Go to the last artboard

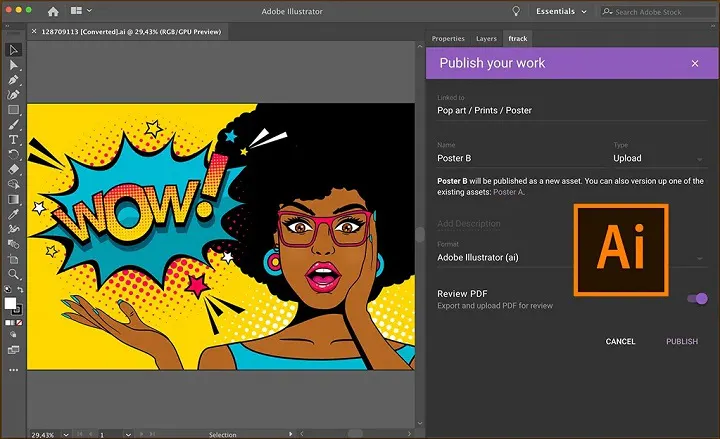pyautogui.click(x=152, y=434)
